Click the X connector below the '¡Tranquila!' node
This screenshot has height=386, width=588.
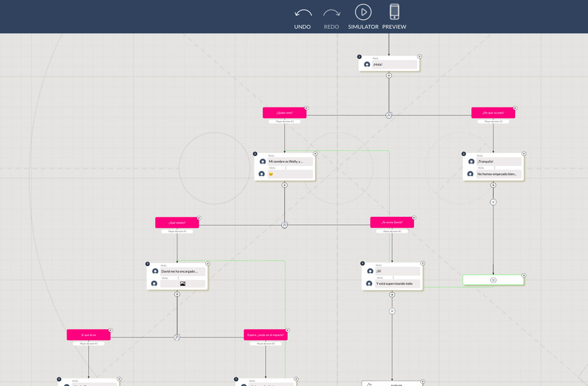click(x=493, y=202)
